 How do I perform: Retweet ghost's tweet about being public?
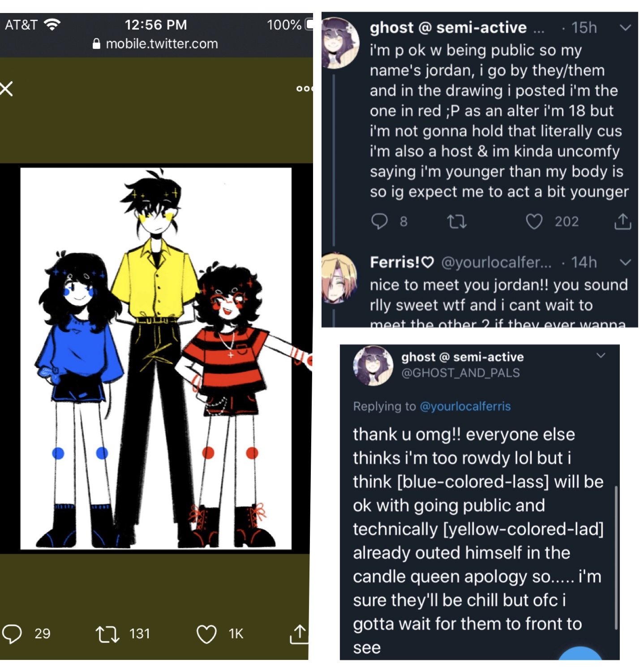[457, 221]
